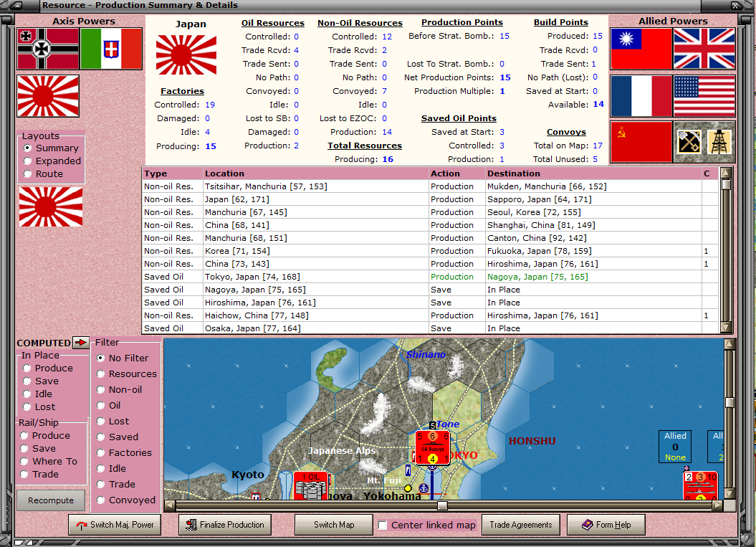Viewport: 756px width, 547px height.
Task: Click the red arrow next to COMPUTED
Action: tap(80, 343)
